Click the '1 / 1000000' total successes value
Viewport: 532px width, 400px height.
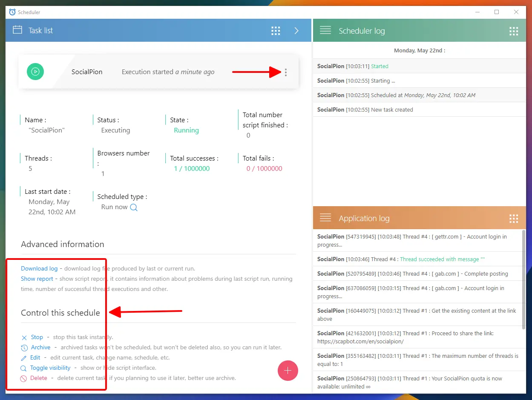coord(192,169)
